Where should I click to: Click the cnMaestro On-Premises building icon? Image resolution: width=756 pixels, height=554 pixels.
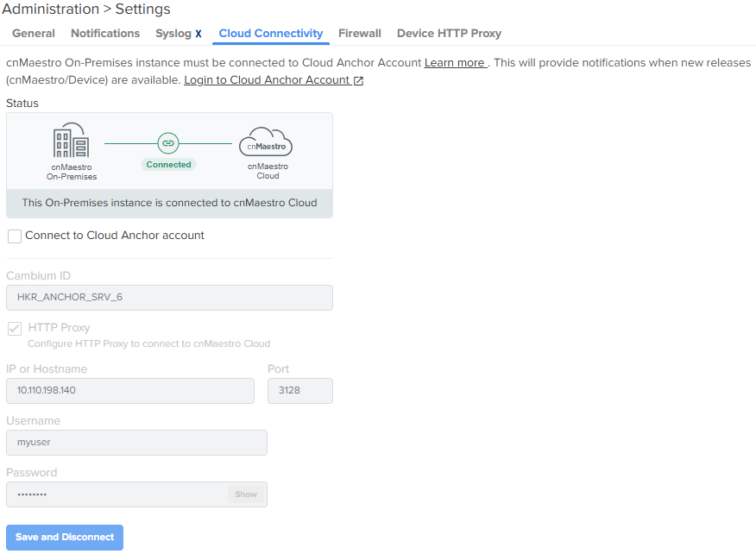tap(72, 140)
